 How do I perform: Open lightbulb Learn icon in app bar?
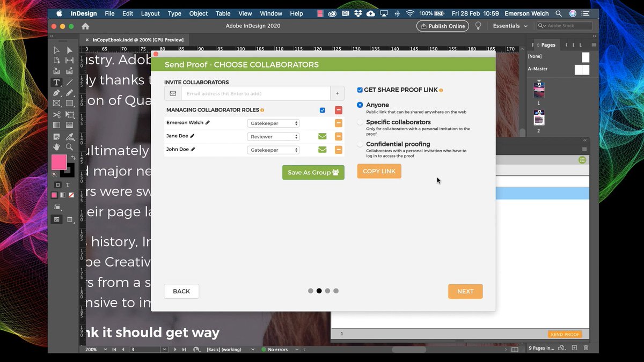click(479, 26)
